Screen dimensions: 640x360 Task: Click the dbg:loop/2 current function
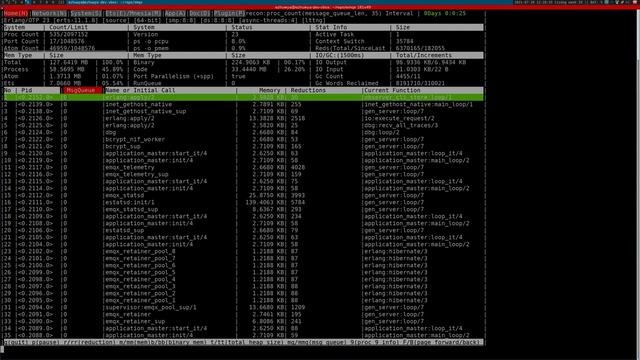click(382, 133)
